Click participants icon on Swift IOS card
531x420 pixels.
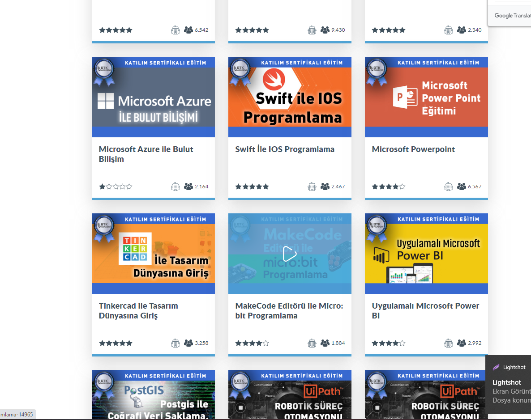pyautogui.click(x=325, y=187)
